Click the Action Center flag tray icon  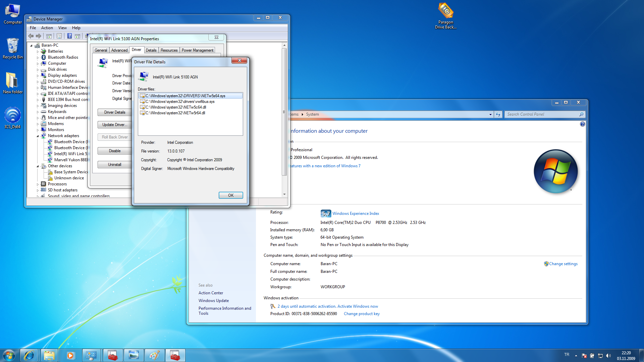click(584, 356)
